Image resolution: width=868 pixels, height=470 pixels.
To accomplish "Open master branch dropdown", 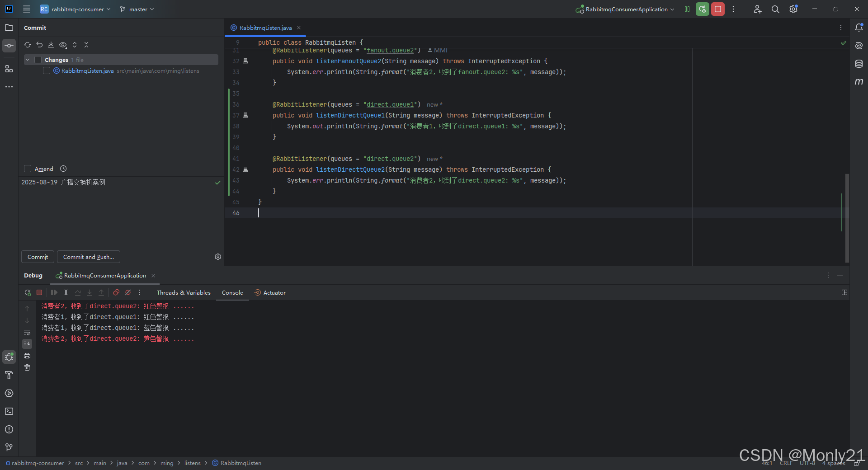I will tap(137, 9).
